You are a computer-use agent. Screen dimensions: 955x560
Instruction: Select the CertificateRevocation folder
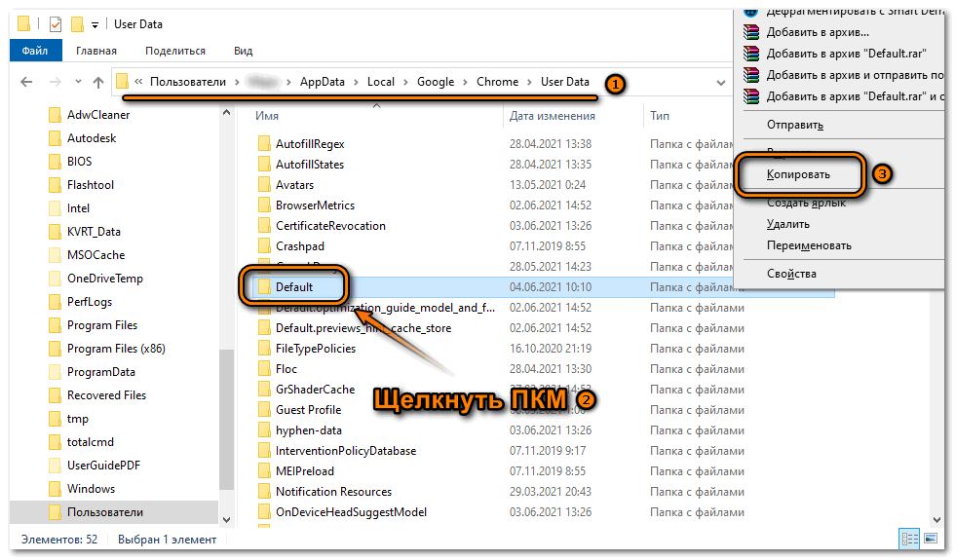tap(330, 226)
